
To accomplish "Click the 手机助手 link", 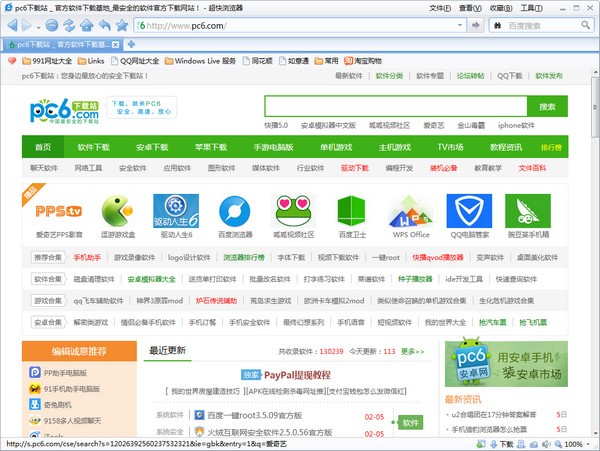I will (87, 257).
